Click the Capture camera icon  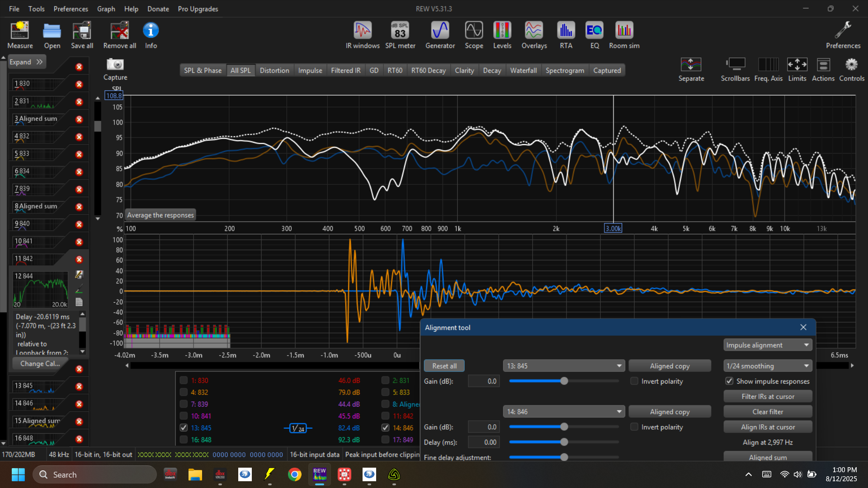(115, 65)
